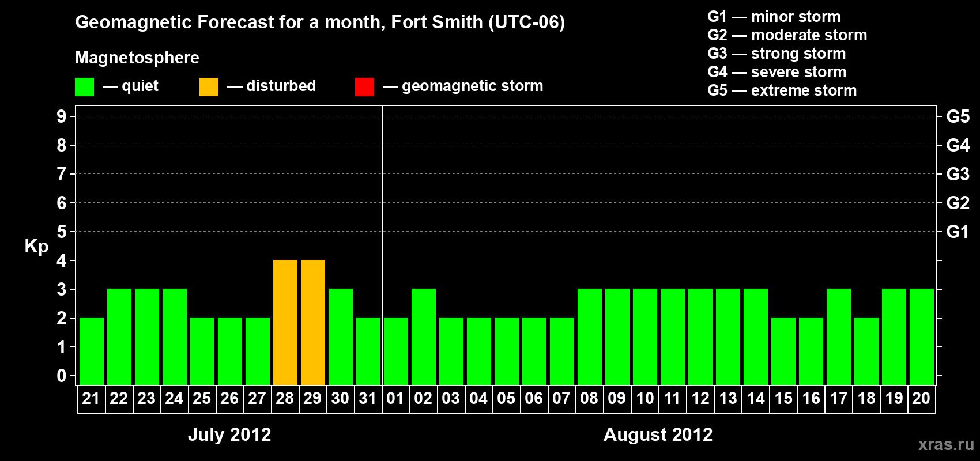Screen dimensions: 980x461
Task: Click the G1 label on right axis
Action: tap(958, 232)
